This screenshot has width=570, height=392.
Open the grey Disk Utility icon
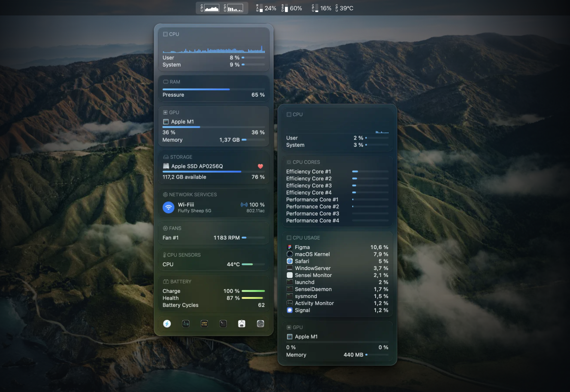coord(261,324)
